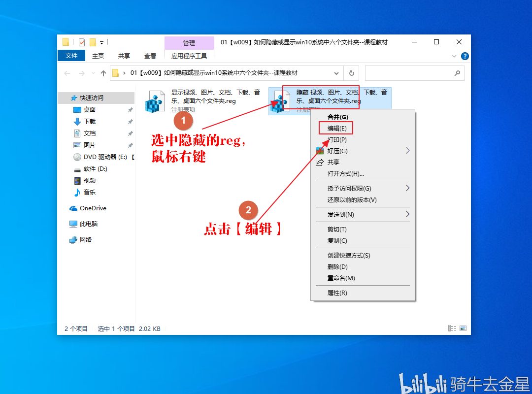
Task: Open 软件 (D:) drive in the sidebar
Action: [95, 168]
